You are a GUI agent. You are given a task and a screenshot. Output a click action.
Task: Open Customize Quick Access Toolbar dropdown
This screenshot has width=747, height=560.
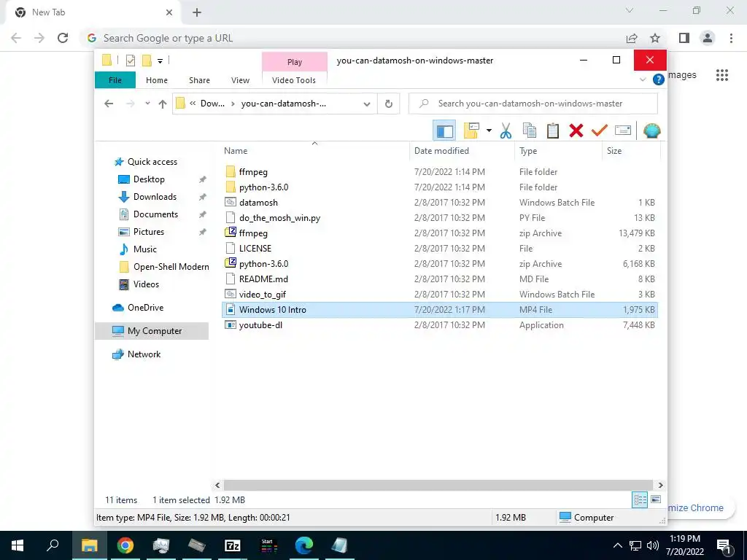point(160,61)
